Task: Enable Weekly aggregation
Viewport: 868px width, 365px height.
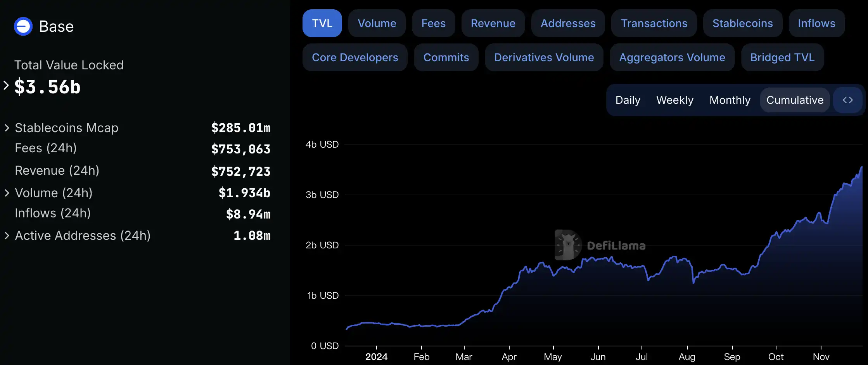Action: (x=675, y=100)
